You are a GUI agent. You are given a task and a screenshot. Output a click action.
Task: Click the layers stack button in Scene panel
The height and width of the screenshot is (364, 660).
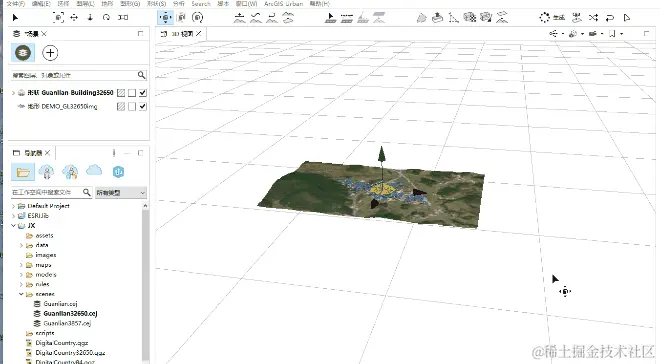pos(23,53)
